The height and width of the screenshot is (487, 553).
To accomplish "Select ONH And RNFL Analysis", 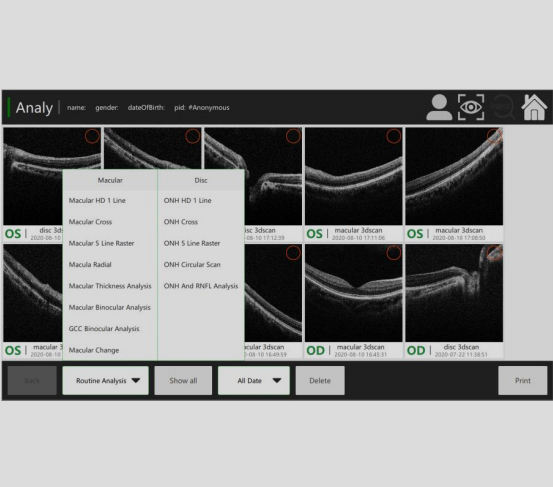I will point(201,286).
